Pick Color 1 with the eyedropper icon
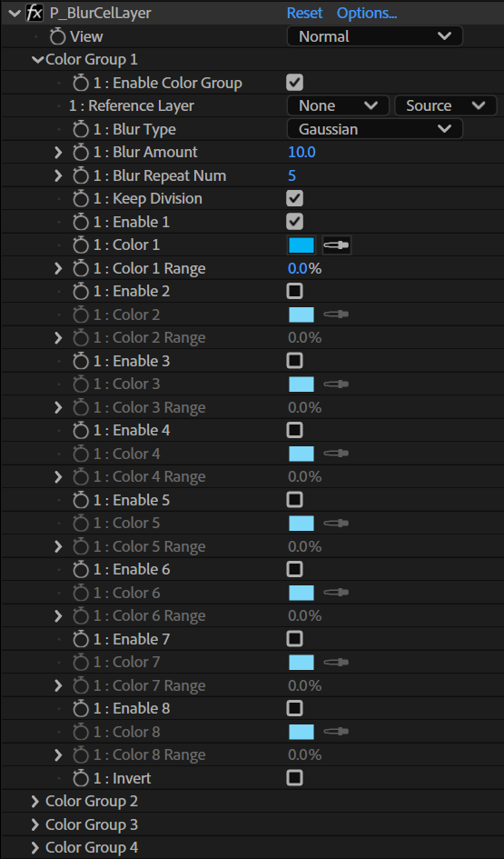The width and height of the screenshot is (504, 859). tap(337, 245)
